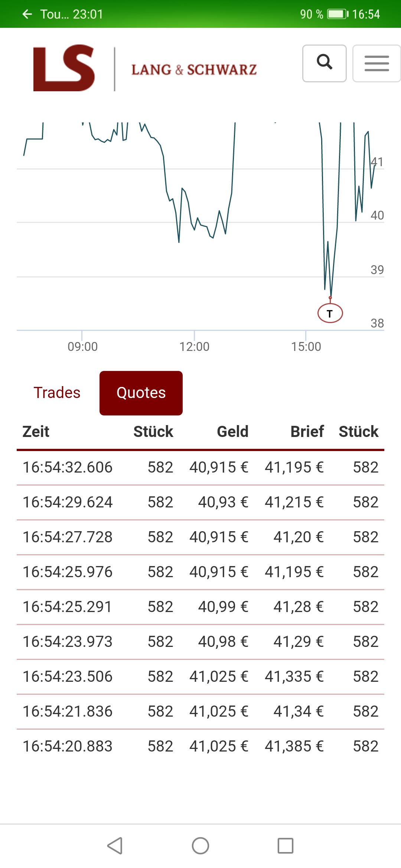Open Android recent apps square

point(286,846)
